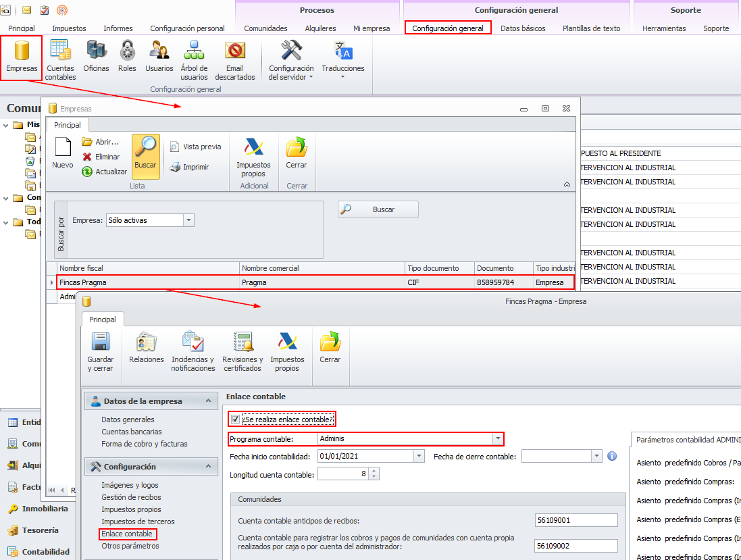
Task: Open the Roles padlock icon
Action: [127, 56]
